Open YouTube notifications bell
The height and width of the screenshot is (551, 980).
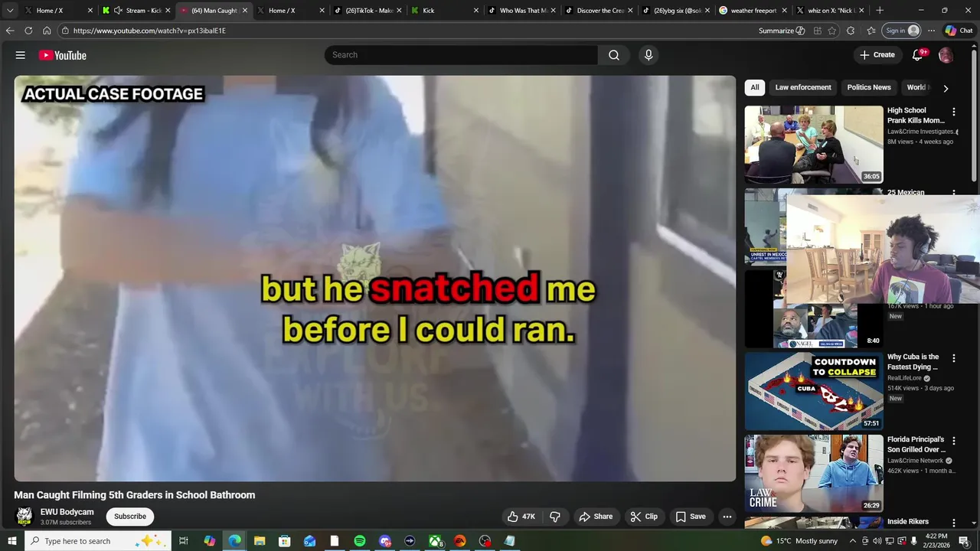[917, 55]
